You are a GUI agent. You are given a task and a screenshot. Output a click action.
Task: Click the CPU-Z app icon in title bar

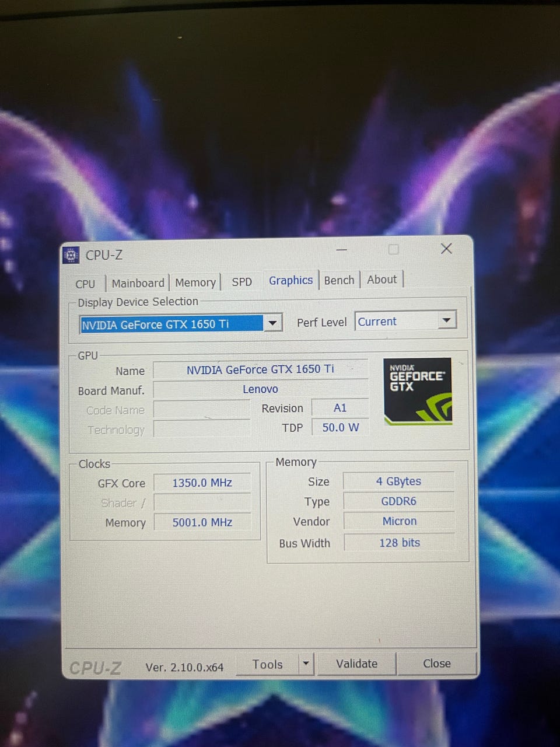pos(71,255)
